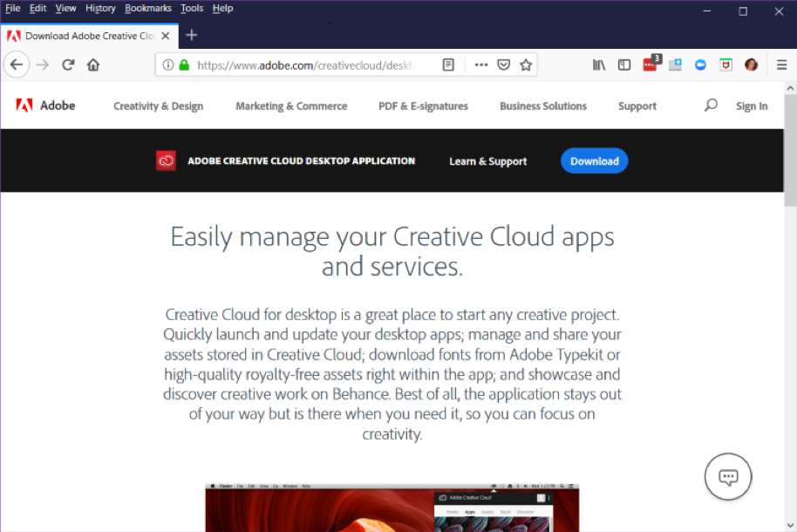Open the Library icon in toolbar
797x532 pixels.
tap(599, 65)
